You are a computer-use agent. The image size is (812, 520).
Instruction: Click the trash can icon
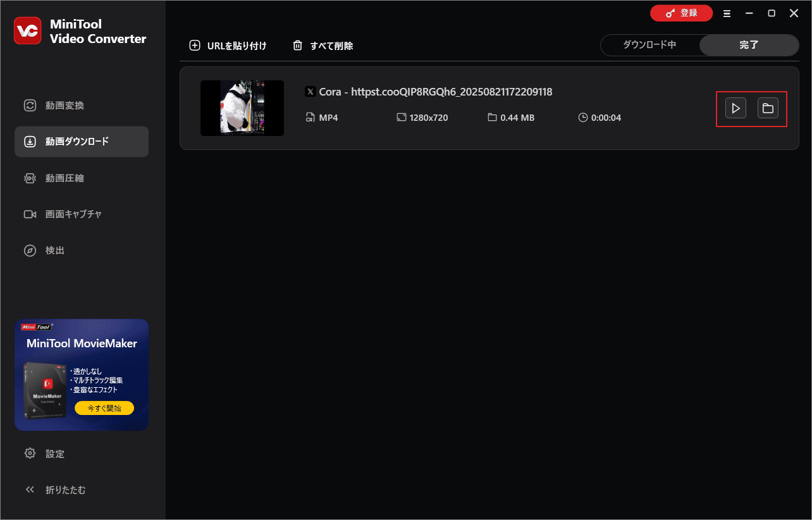[x=297, y=46]
